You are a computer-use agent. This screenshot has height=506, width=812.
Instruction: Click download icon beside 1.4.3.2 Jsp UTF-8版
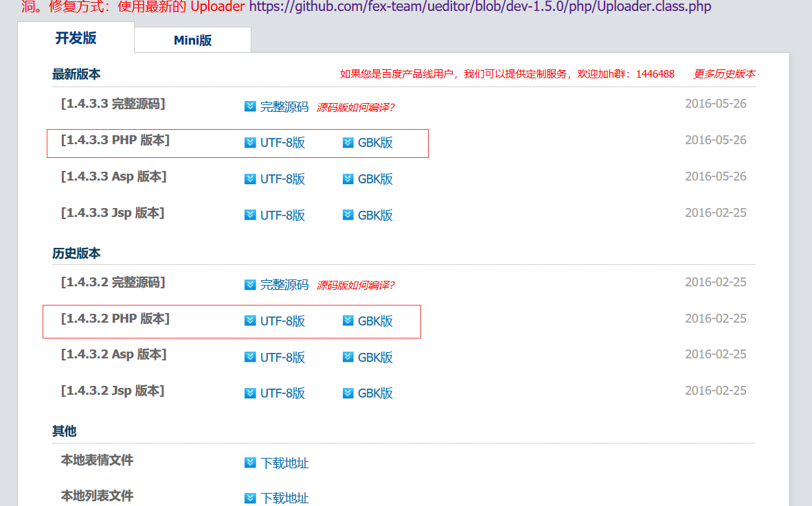coord(250,393)
